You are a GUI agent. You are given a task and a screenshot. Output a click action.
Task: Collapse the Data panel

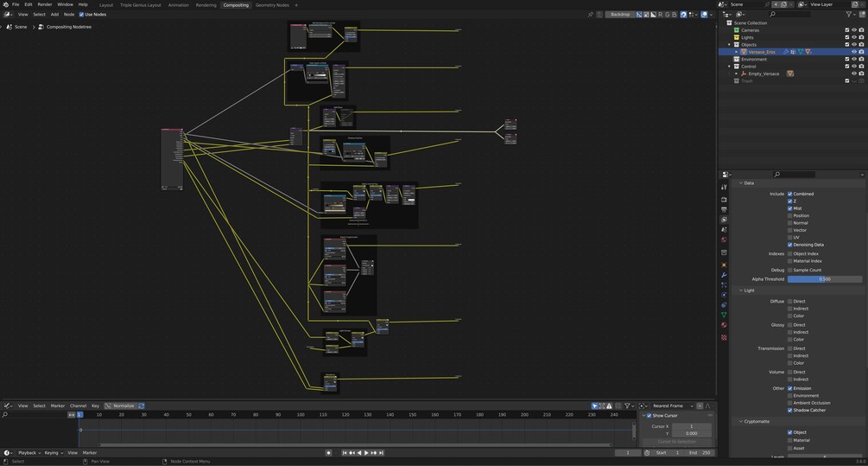coord(741,182)
